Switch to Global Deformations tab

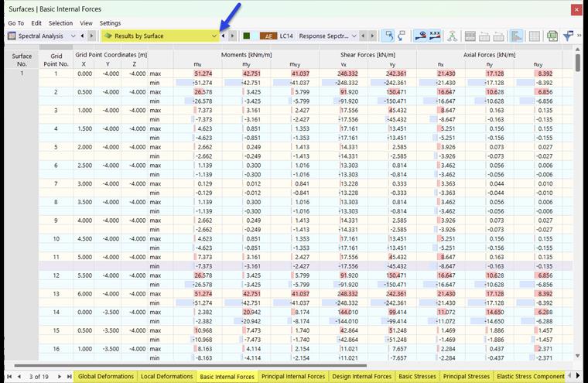pos(106,376)
